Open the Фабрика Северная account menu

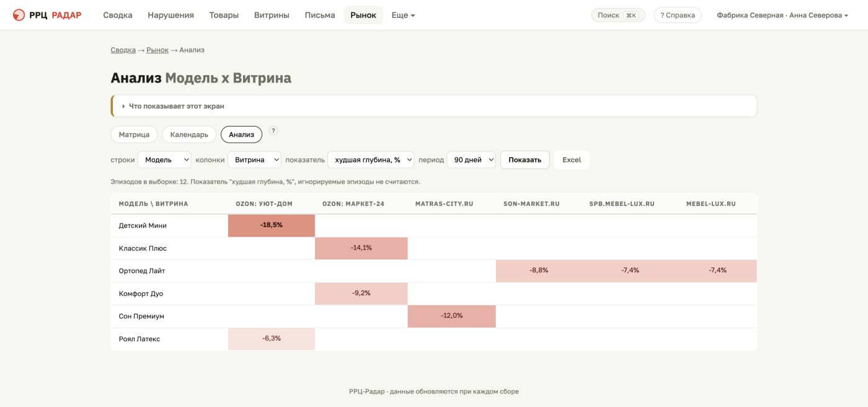coord(782,15)
